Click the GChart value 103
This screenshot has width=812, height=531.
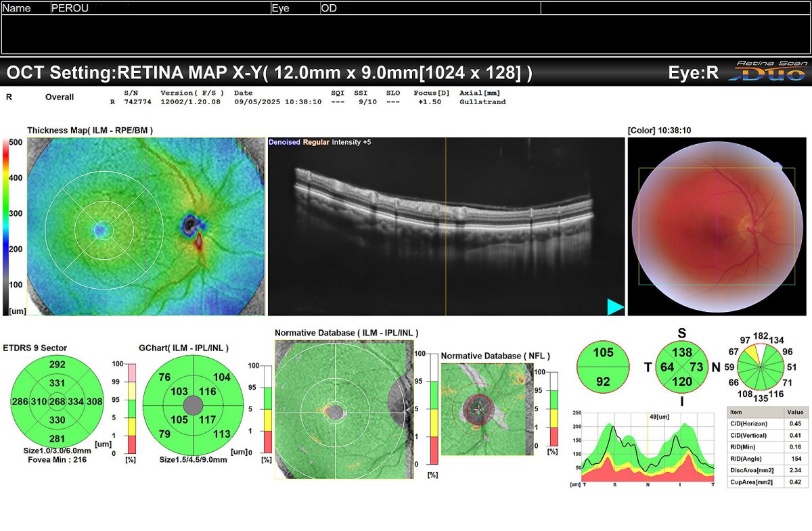[179, 392]
